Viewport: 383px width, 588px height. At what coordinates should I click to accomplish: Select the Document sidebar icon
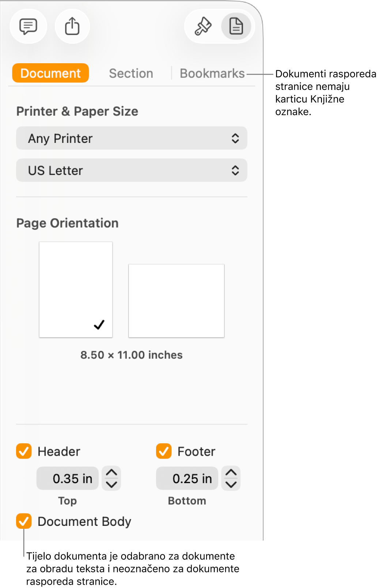tap(236, 26)
